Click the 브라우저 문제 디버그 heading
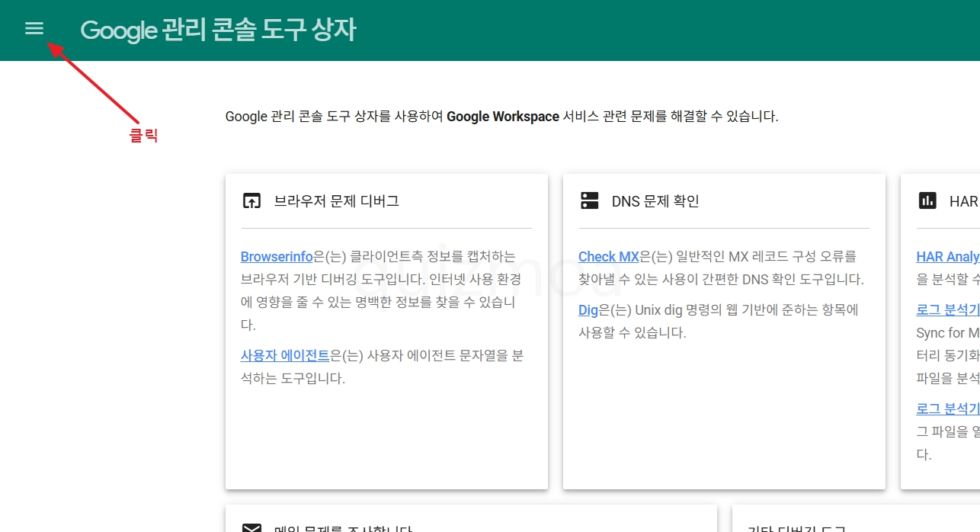Screen dimensions: 980x532 pos(336,201)
